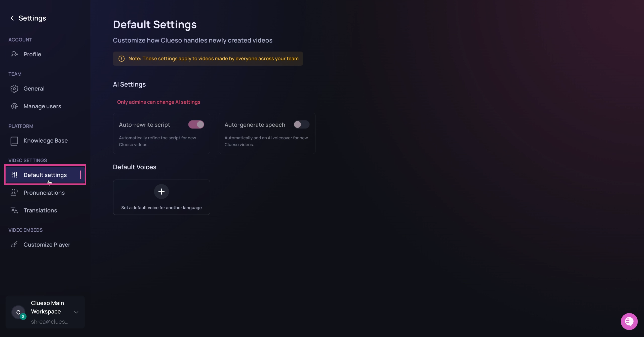
Task: Switch to the Pronunciations section
Action: click(44, 192)
